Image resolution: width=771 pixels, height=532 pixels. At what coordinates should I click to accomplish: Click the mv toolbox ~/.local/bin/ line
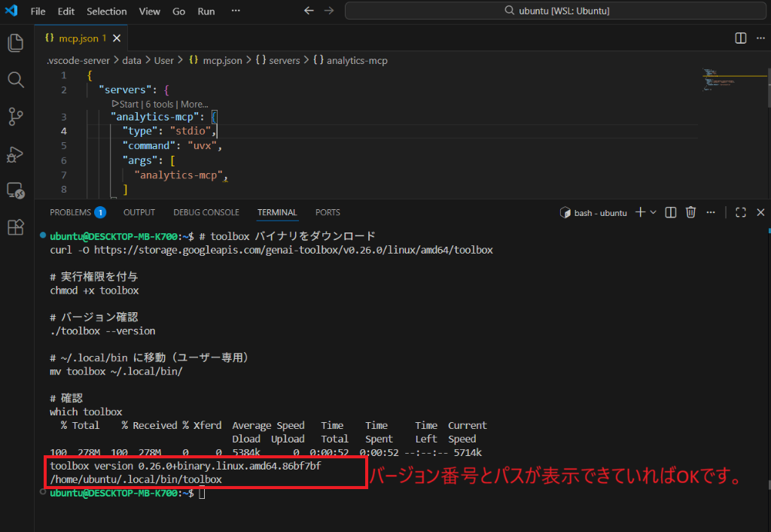tap(116, 372)
